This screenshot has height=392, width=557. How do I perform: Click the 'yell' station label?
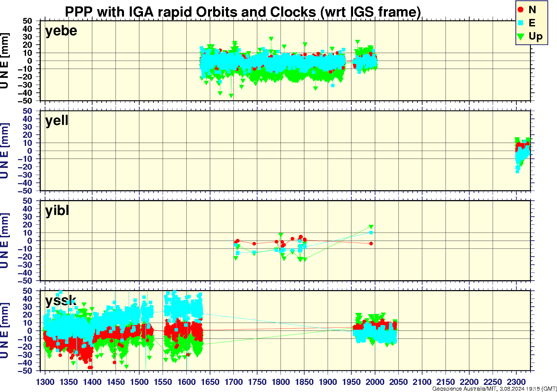[57, 121]
